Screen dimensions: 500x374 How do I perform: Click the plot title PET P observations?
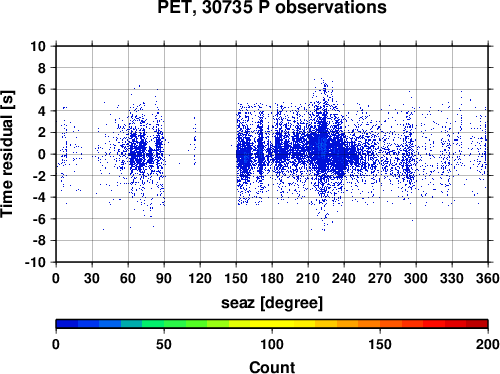coord(272,7)
